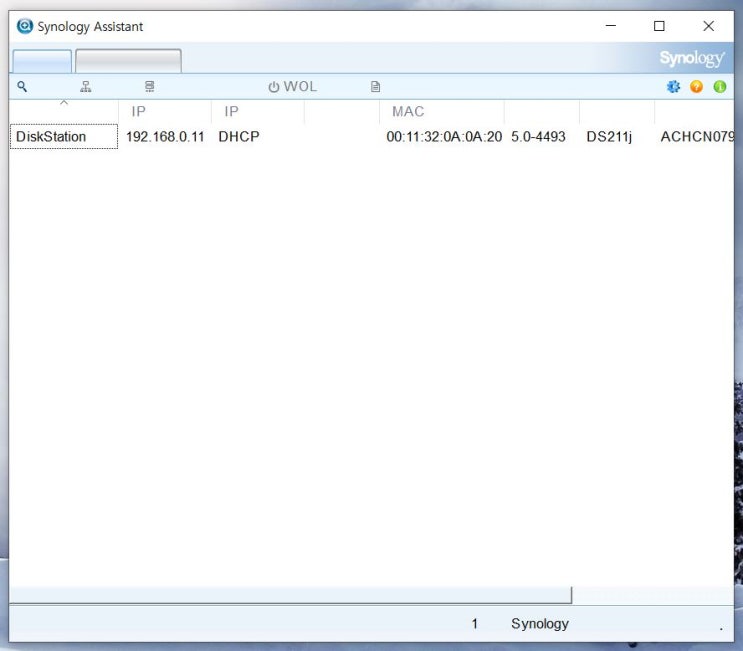The image size is (743, 651).
Task: Click the server setup icon in toolbar
Action: coord(150,87)
